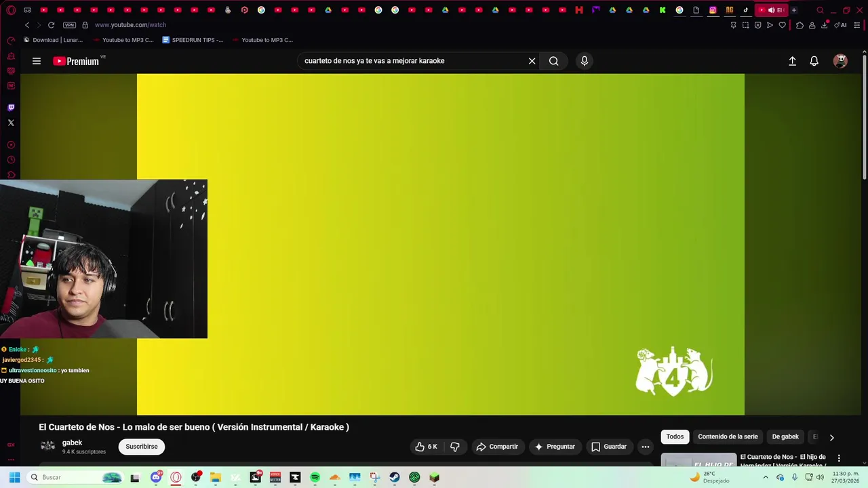Screen dimensions: 868x488
Task: Switch to the TikTok browser tab
Action: pos(746,10)
